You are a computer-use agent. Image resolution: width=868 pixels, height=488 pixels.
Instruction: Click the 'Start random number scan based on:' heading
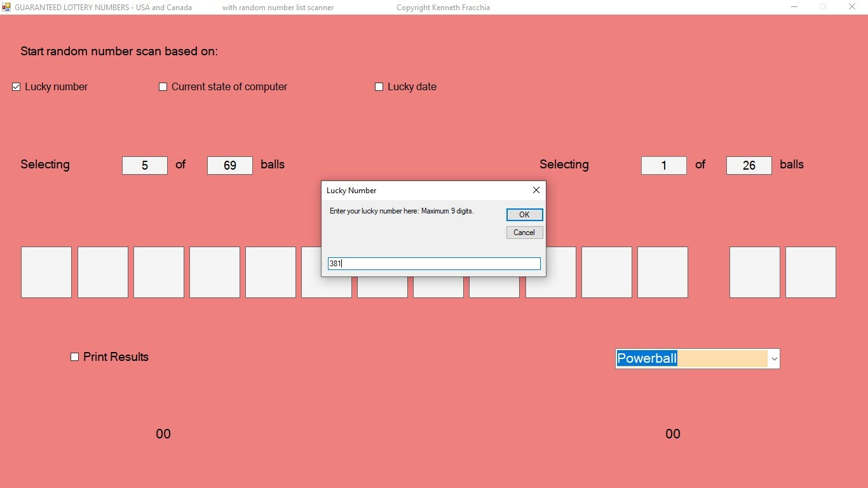click(x=119, y=51)
